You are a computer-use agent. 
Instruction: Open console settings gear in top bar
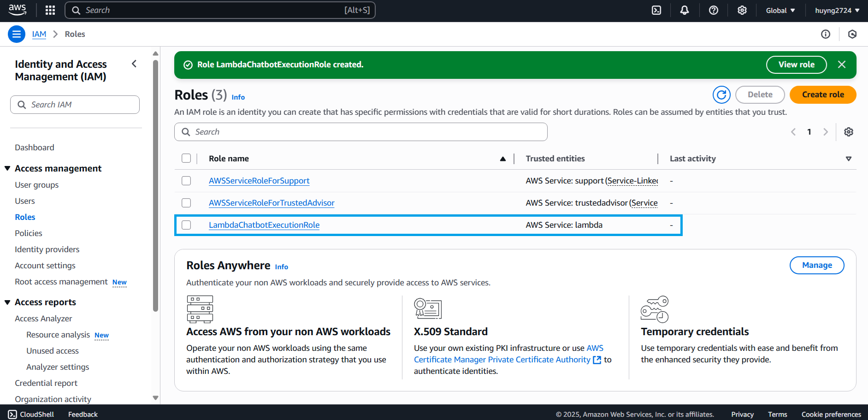[x=742, y=10]
